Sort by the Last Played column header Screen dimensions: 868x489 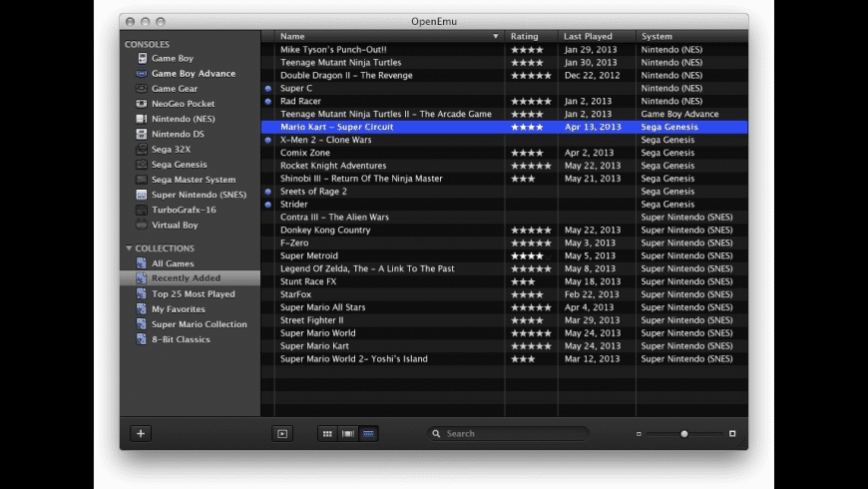tap(597, 37)
